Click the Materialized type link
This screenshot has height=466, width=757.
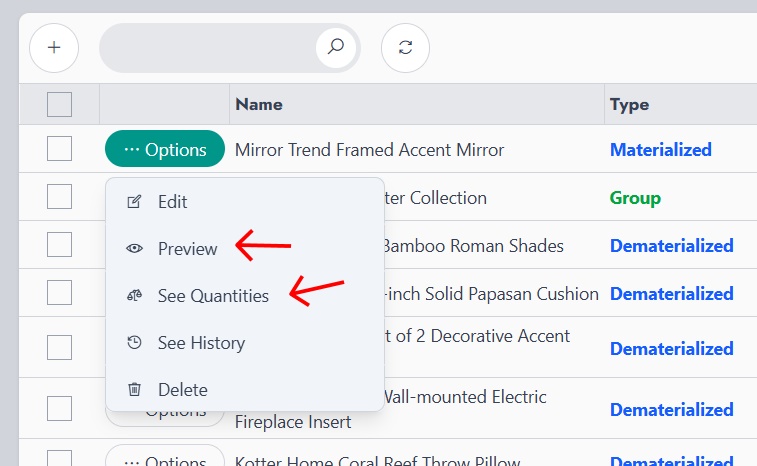660,150
